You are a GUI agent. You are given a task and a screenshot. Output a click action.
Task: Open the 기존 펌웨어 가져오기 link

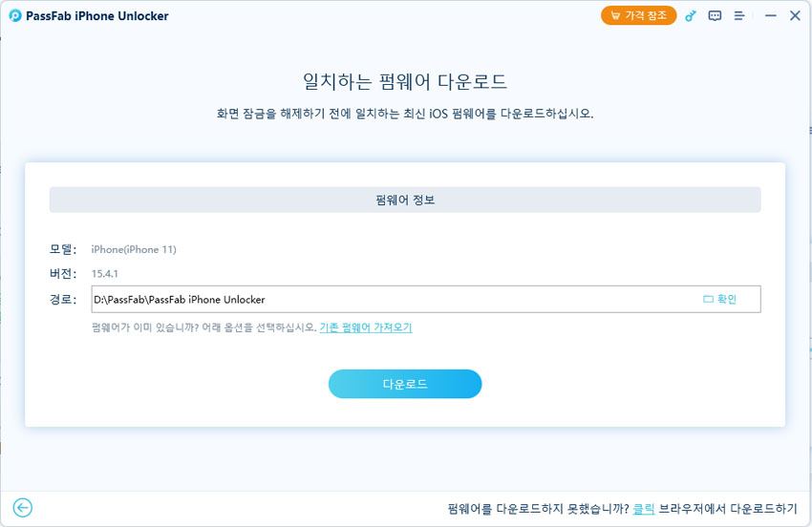click(x=366, y=327)
